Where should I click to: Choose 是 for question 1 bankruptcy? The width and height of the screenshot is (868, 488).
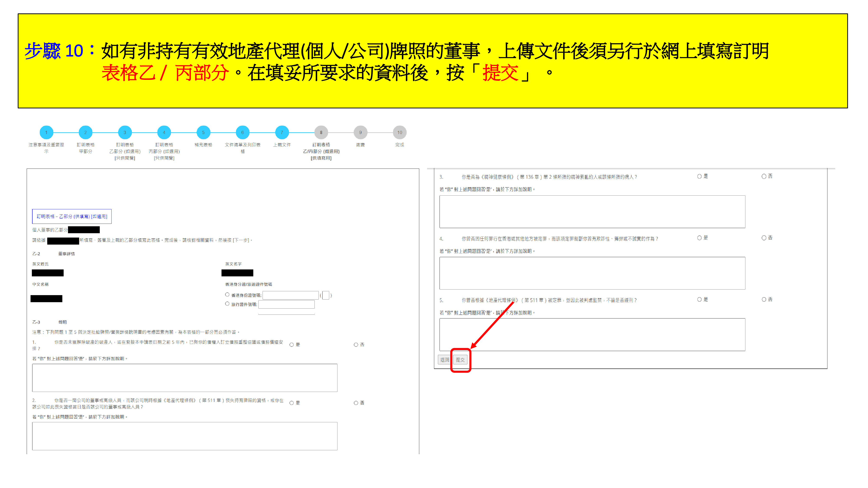291,345
